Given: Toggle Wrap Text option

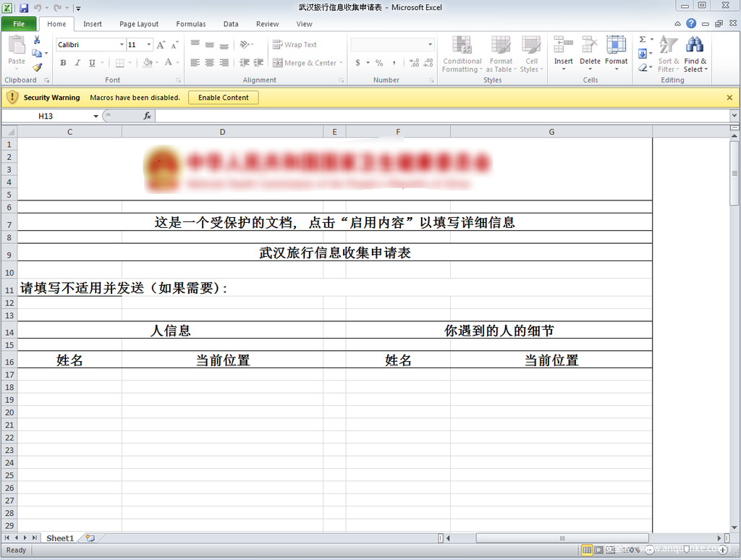Looking at the screenshot, I should [x=295, y=45].
